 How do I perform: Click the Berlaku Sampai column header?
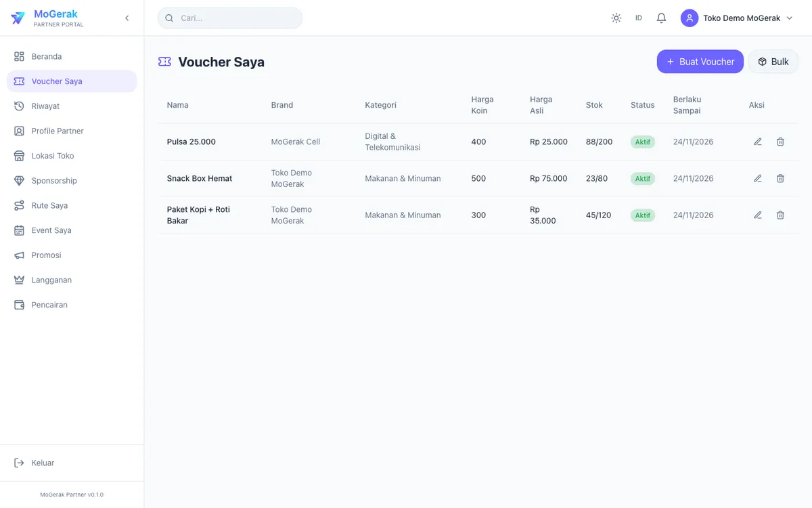687,105
